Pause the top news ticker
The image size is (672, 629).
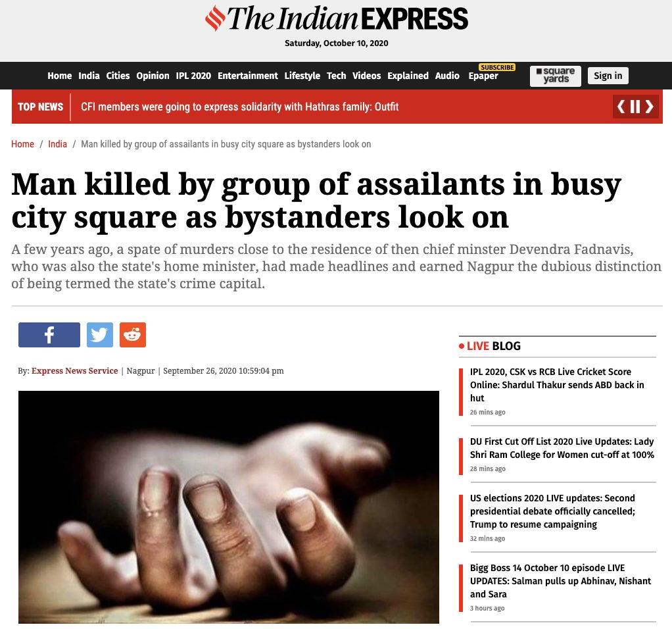(x=635, y=107)
